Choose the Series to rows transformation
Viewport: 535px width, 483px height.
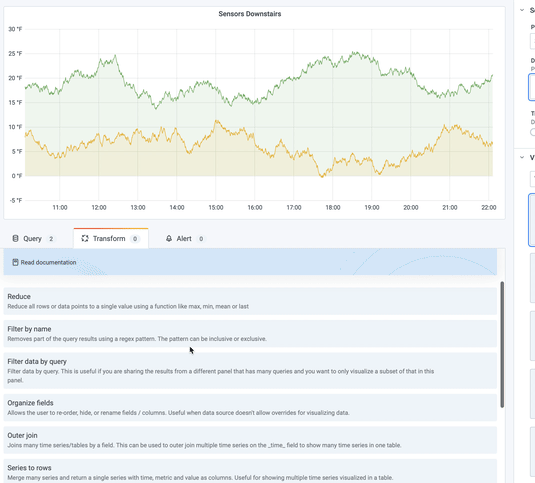pyautogui.click(x=250, y=472)
